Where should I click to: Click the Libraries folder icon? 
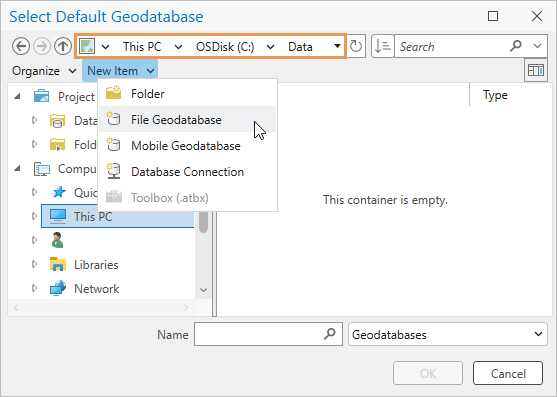tap(58, 264)
